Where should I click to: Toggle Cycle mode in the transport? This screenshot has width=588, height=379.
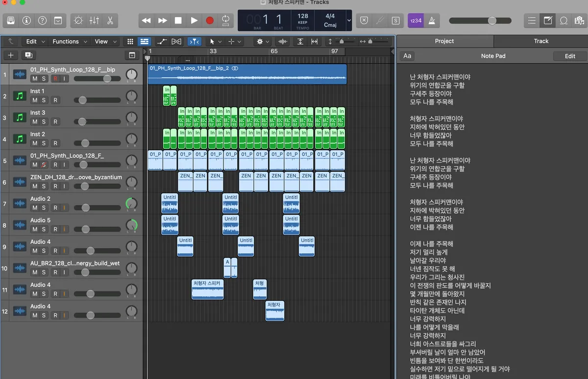[225, 21]
